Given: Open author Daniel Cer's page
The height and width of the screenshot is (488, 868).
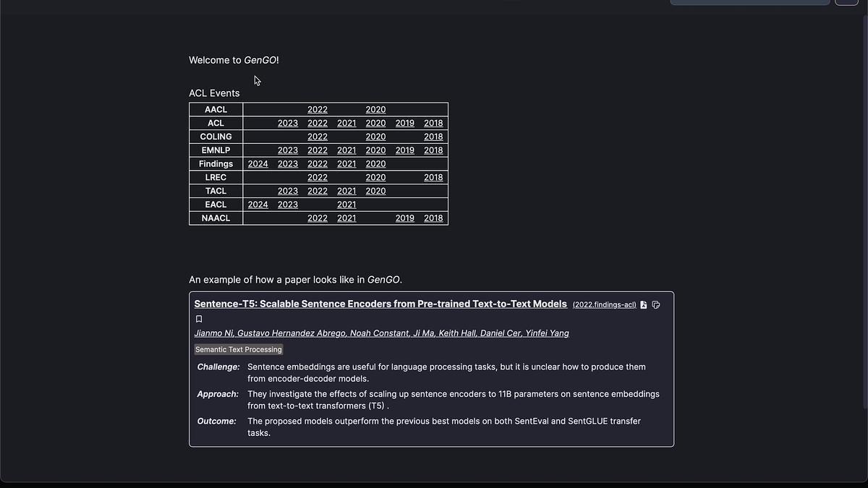Looking at the screenshot, I should tap(502, 333).
